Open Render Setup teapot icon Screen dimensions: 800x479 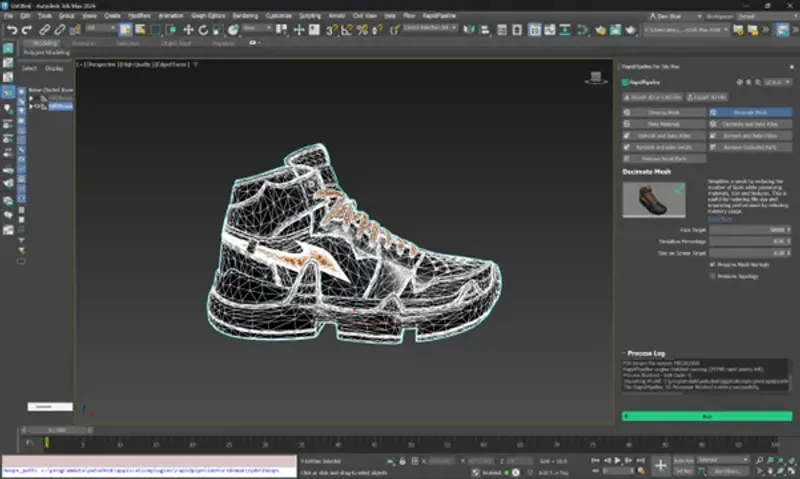click(x=601, y=30)
